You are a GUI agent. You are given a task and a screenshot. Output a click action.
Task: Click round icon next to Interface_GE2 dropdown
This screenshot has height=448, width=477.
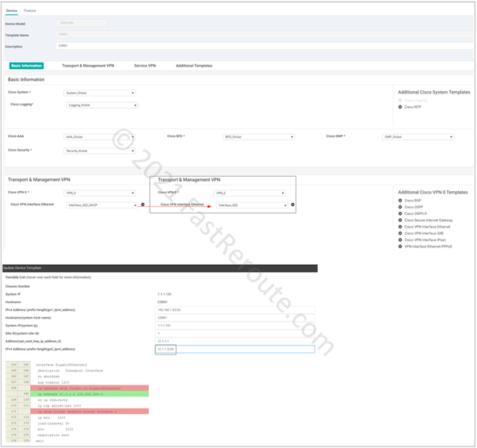292,205
